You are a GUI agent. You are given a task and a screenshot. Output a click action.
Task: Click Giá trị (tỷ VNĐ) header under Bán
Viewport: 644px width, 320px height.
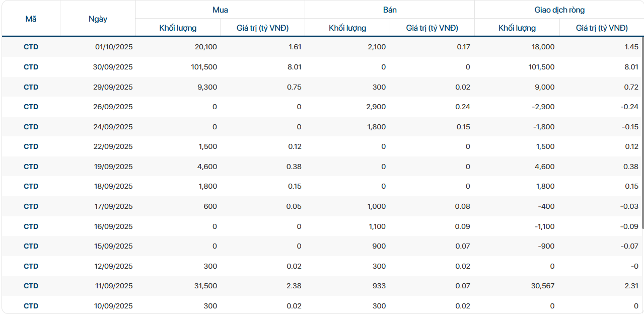pyautogui.click(x=432, y=28)
